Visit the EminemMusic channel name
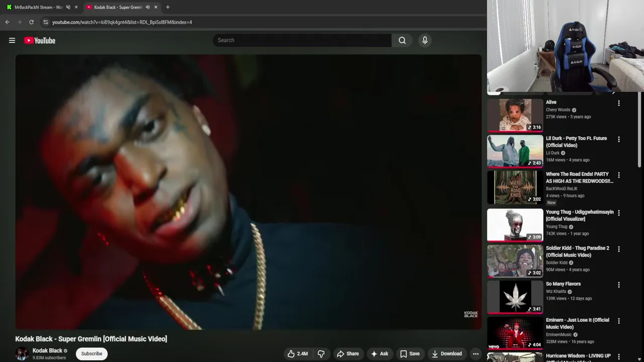This screenshot has height=362, width=644. click(x=558, y=335)
